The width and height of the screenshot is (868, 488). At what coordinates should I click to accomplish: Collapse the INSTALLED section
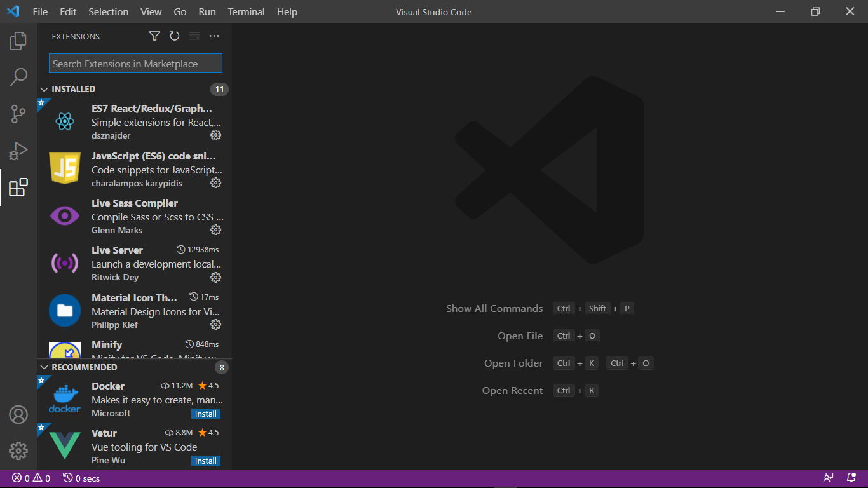[44, 89]
